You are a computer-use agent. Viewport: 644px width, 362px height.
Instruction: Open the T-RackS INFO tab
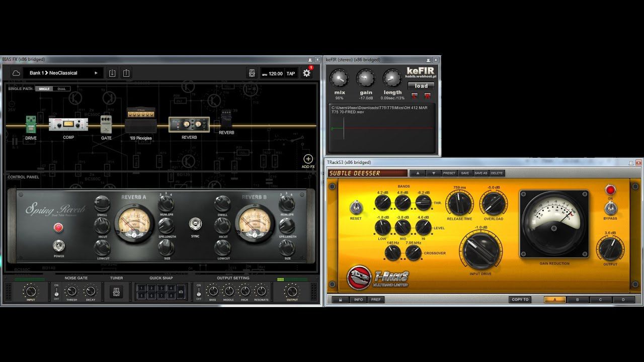(x=358, y=300)
